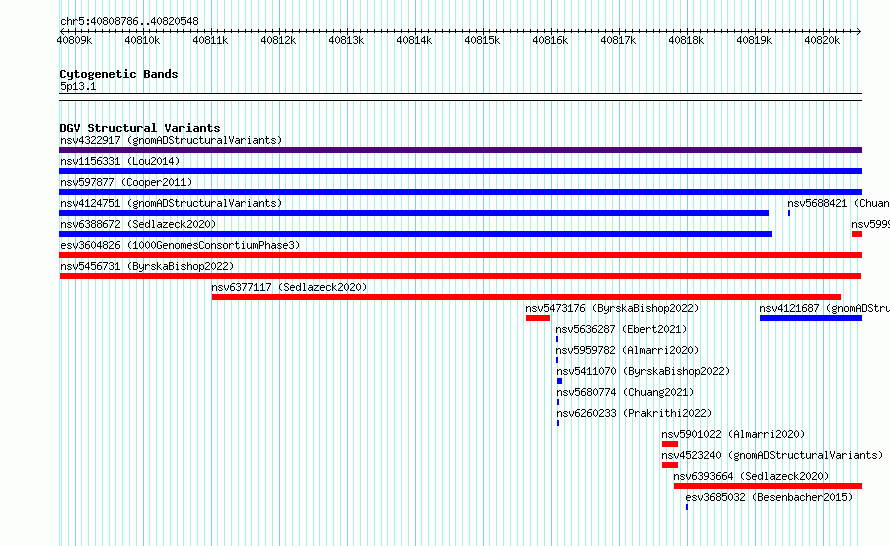
Task: Click nsv5680774 (Chuang2021) label
Action: [x=625, y=392]
